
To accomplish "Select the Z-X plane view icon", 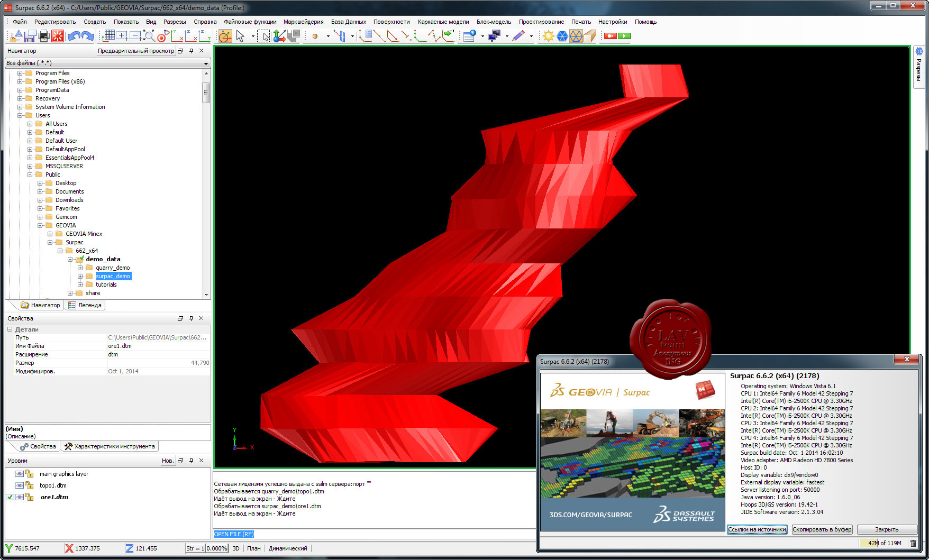I will pyautogui.click(x=190, y=36).
